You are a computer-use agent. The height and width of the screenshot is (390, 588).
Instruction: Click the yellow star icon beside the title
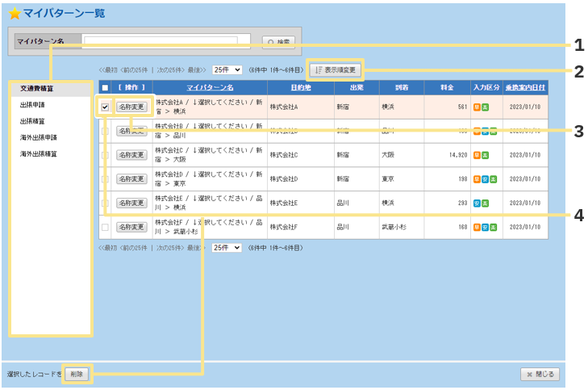[15, 15]
